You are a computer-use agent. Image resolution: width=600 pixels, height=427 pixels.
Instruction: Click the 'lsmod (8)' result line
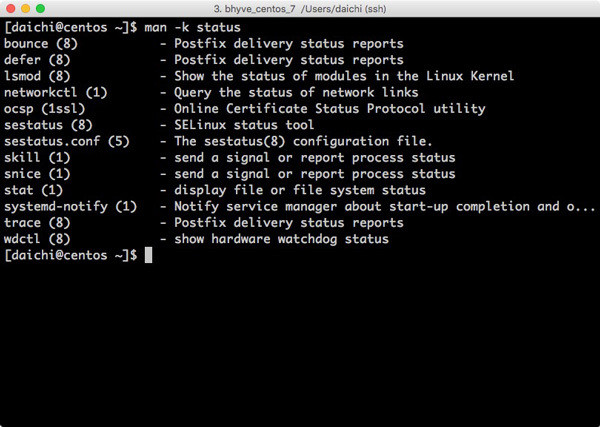[x=35, y=76]
